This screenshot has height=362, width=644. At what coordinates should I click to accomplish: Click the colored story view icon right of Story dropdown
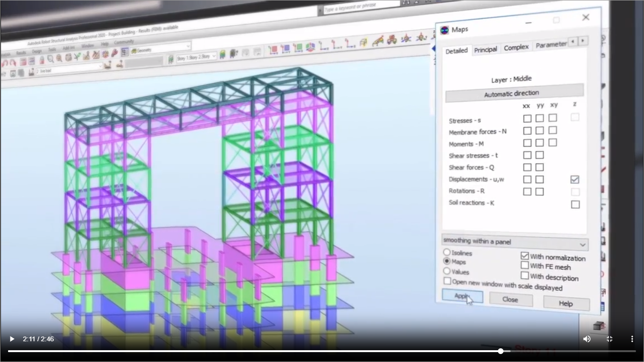pyautogui.click(x=223, y=54)
